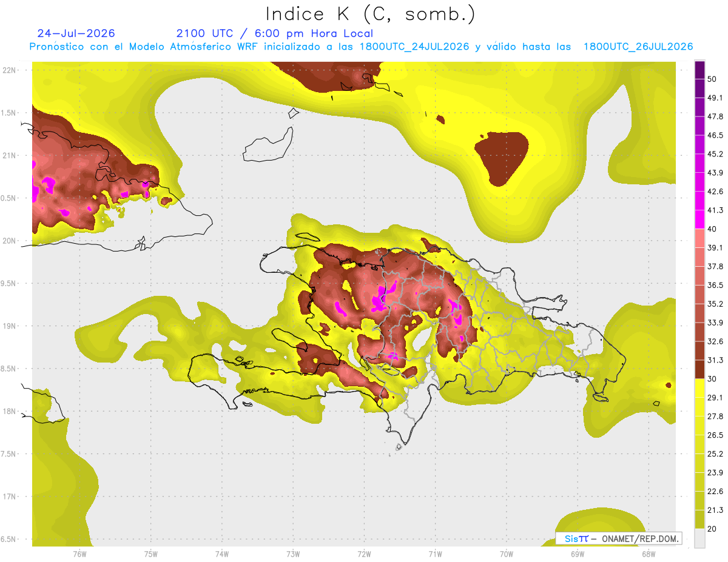
Task: Click the gray swatch below the 20 label
Action: click(699, 538)
